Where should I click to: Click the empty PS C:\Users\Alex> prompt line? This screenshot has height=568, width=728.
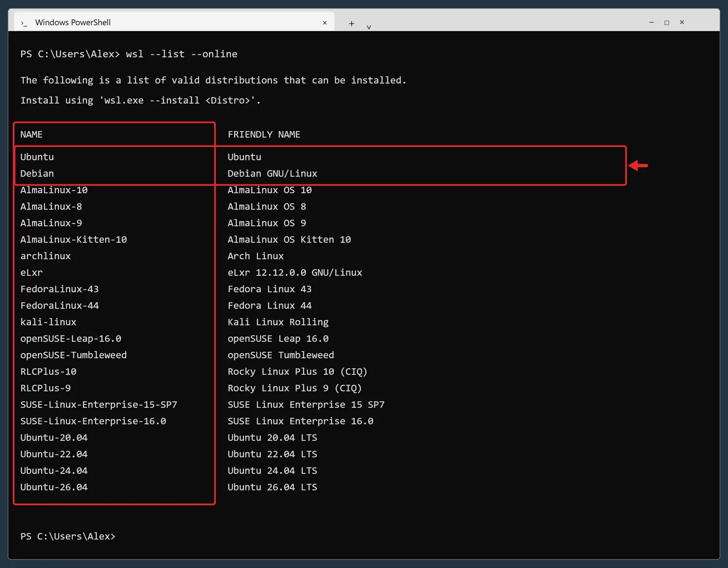[68, 536]
